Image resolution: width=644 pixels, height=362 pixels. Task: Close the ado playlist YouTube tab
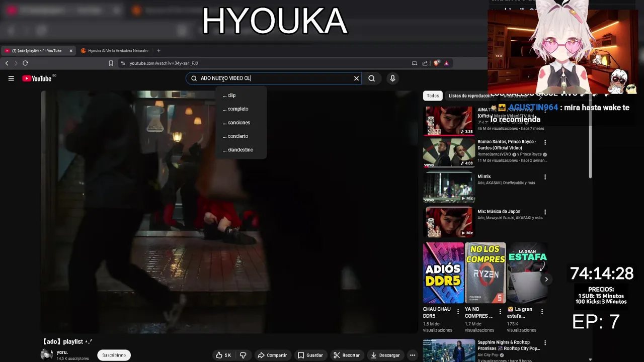(71, 51)
